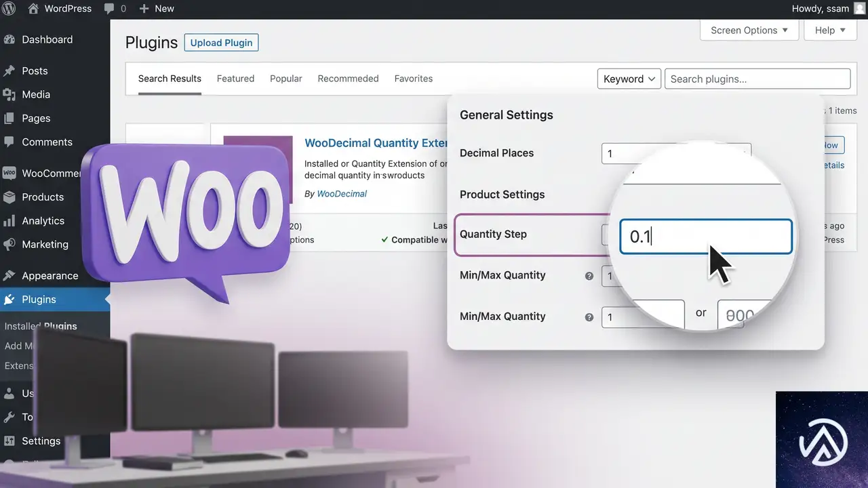Click the Plugins page title
868x488 pixels.
[151, 43]
